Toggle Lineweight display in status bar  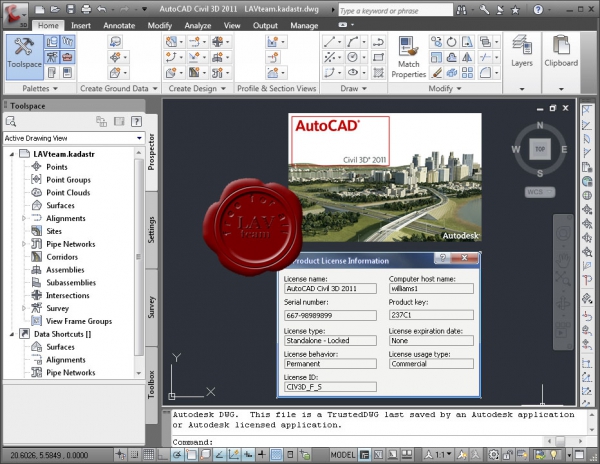(x=262, y=455)
